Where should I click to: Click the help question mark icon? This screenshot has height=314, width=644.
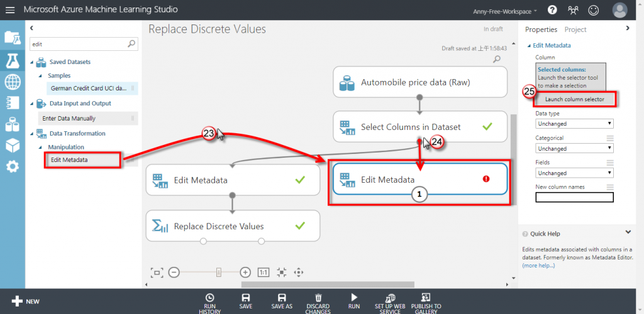point(552,10)
